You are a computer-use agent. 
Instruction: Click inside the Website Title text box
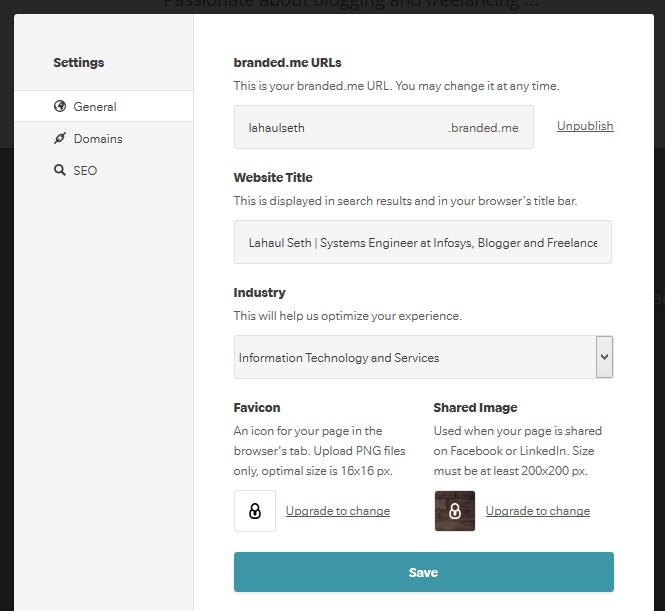(422, 243)
